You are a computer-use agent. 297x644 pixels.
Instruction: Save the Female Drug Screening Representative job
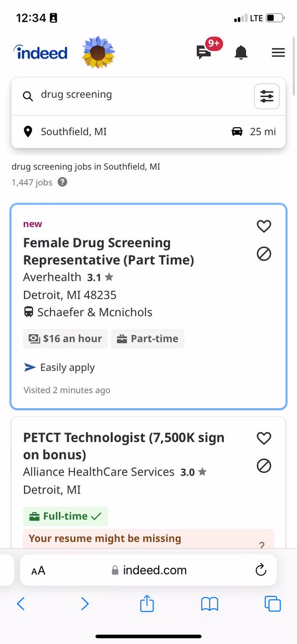point(264,226)
